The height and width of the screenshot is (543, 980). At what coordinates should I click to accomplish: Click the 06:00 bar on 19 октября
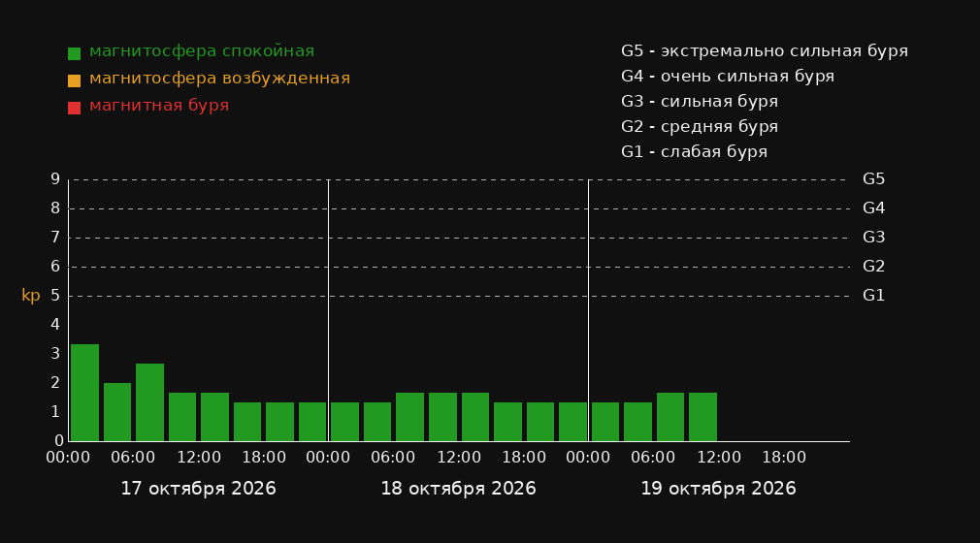pos(670,417)
